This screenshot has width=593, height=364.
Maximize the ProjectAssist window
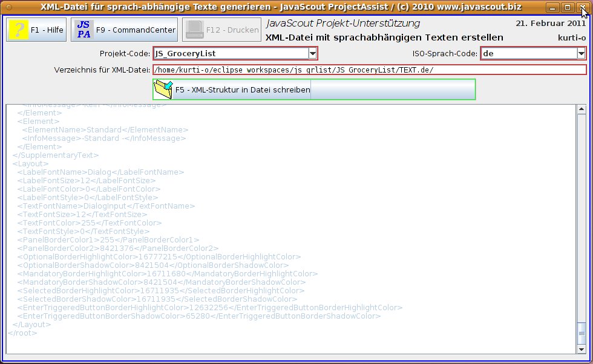567,7
